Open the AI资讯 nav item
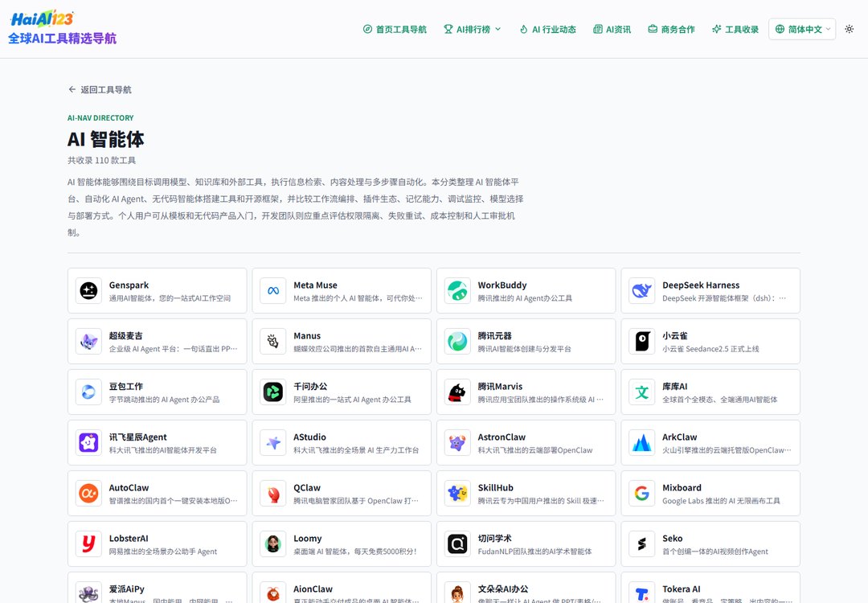 tap(612, 30)
